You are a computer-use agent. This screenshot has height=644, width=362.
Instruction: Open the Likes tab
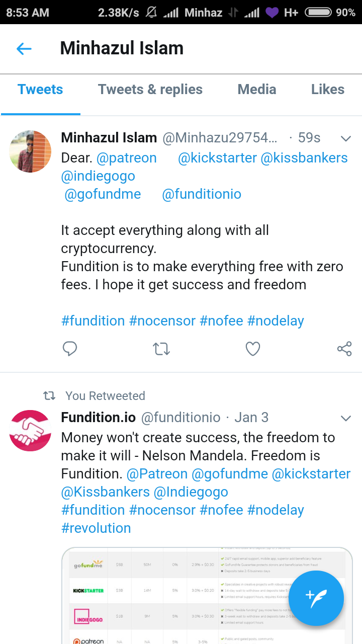click(x=328, y=90)
